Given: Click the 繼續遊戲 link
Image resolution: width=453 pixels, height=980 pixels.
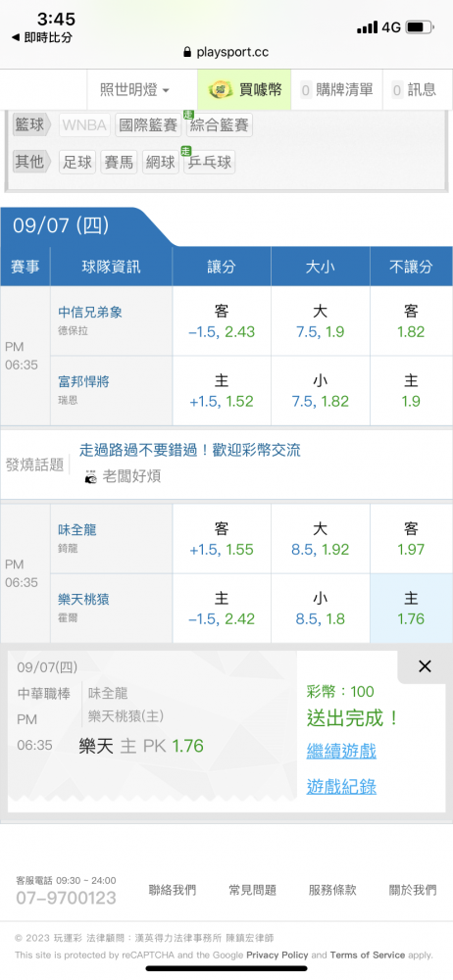Looking at the screenshot, I should point(341,751).
